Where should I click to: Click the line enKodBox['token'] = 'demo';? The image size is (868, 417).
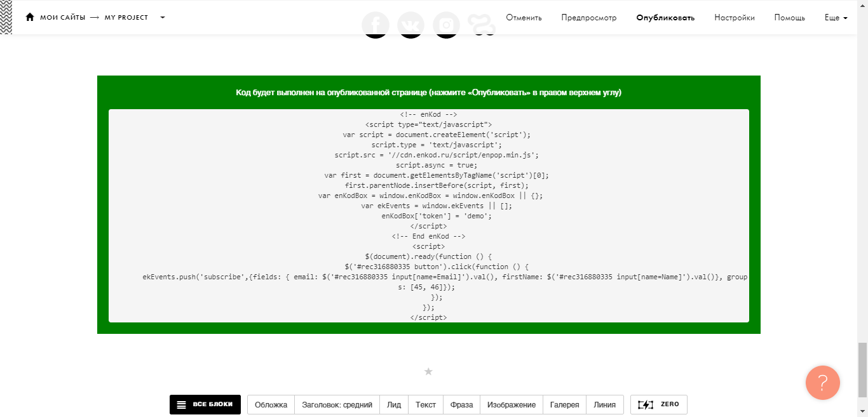(437, 216)
